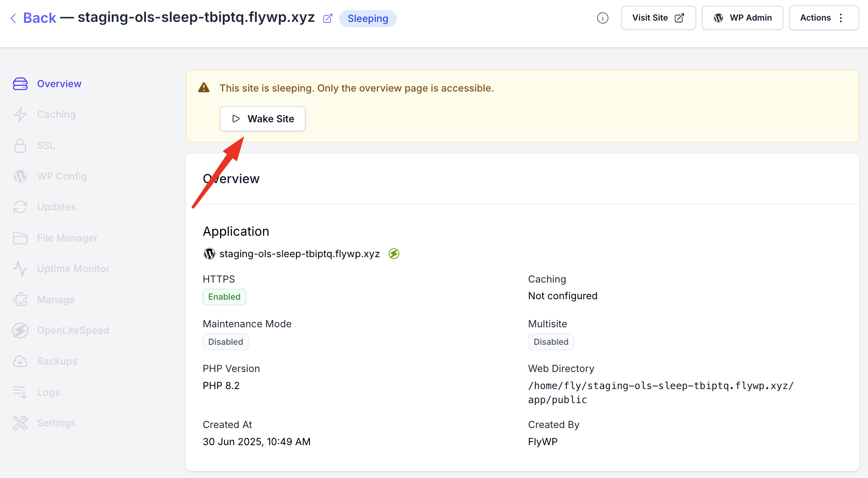Click the Wake Site button
Screen dimensions: 868x478
click(263, 119)
